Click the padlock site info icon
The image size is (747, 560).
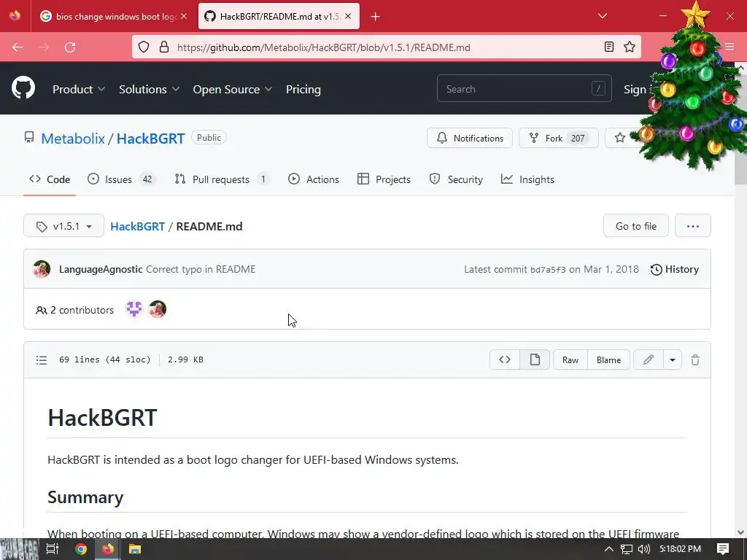click(x=164, y=47)
